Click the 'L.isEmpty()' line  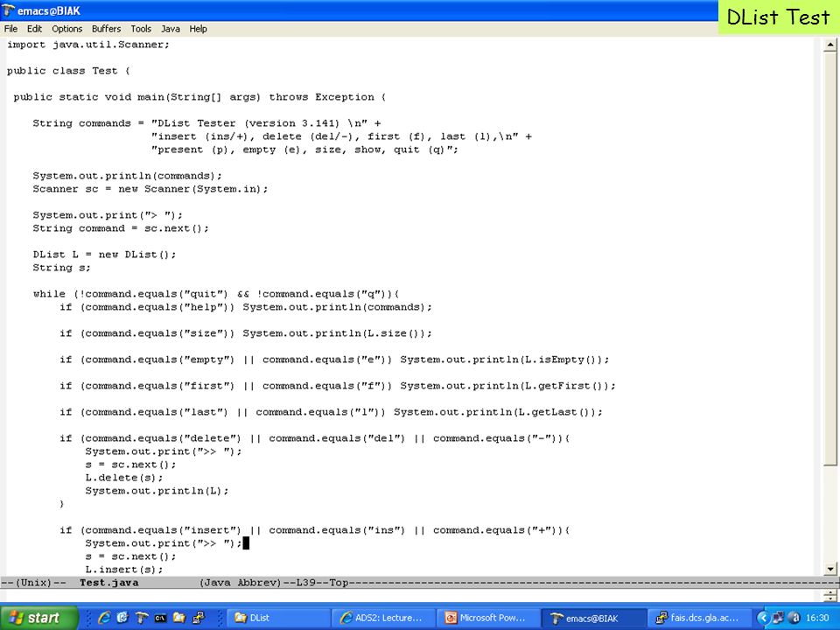334,360
